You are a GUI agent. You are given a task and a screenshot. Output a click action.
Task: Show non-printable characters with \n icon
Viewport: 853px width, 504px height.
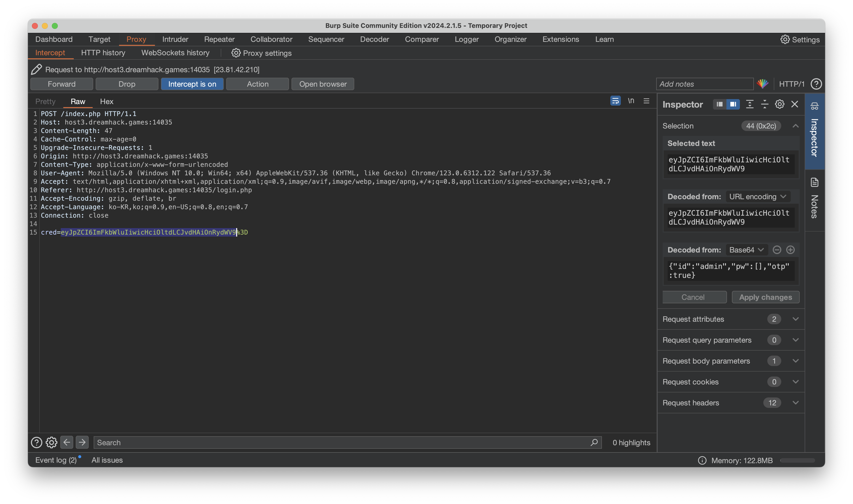pos(631,101)
